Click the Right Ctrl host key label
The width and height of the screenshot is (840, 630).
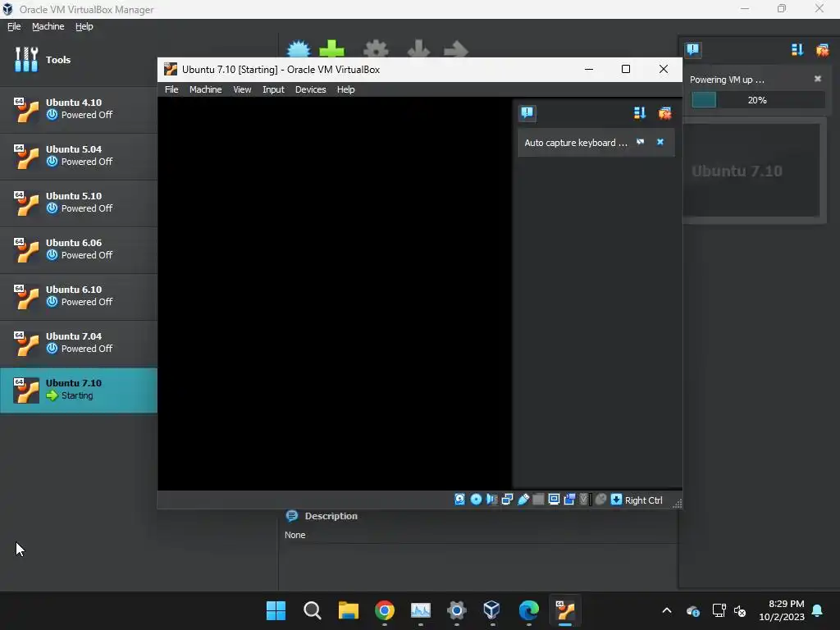[643, 500]
